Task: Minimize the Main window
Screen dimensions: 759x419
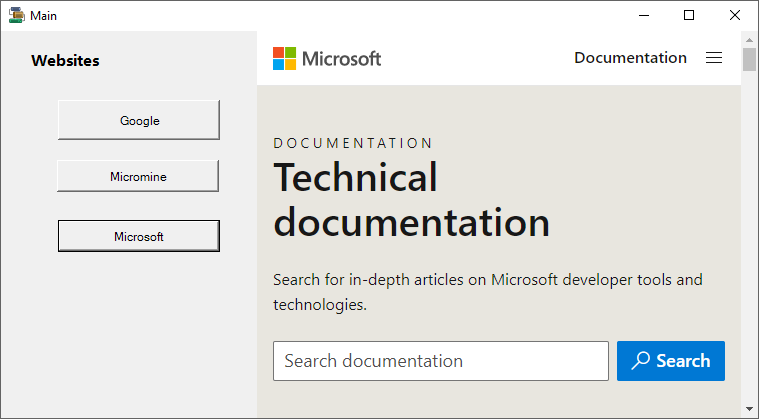Action: pos(644,15)
